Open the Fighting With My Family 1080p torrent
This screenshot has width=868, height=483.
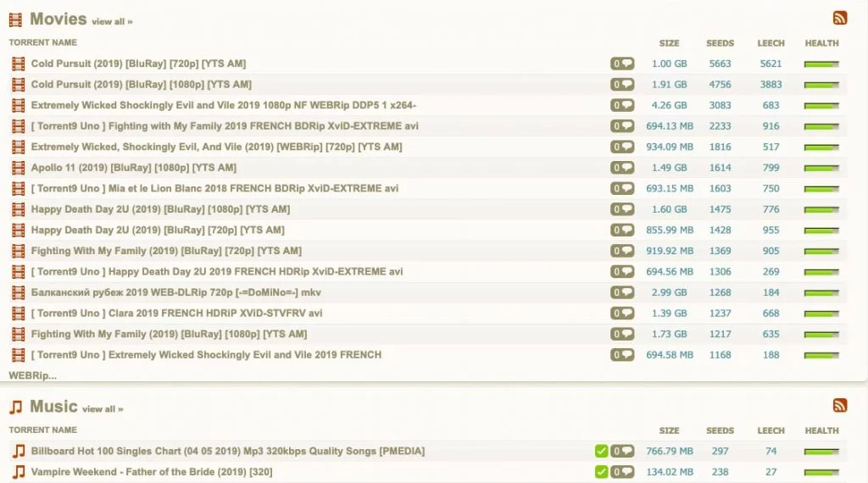[169, 334]
